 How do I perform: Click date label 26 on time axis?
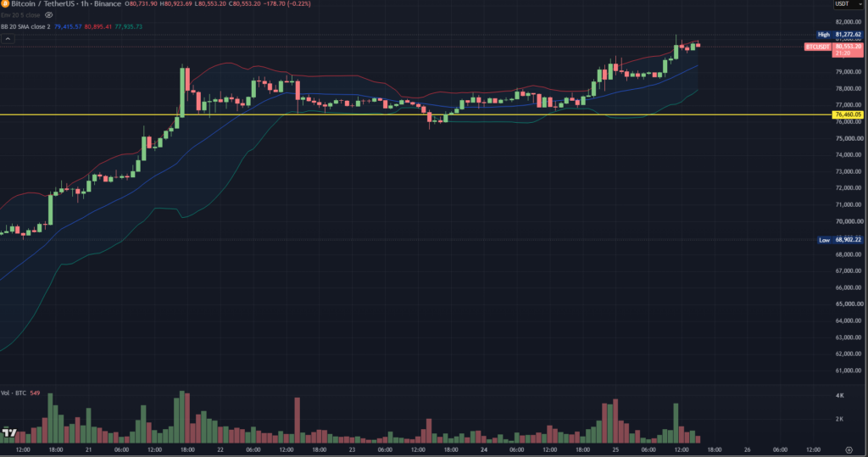[748, 450]
